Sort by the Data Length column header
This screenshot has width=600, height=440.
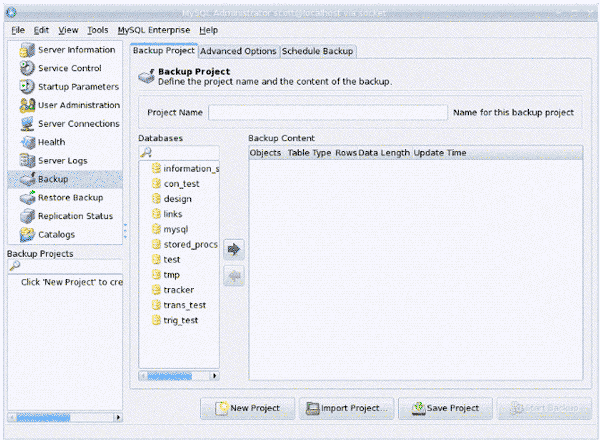[x=384, y=153]
